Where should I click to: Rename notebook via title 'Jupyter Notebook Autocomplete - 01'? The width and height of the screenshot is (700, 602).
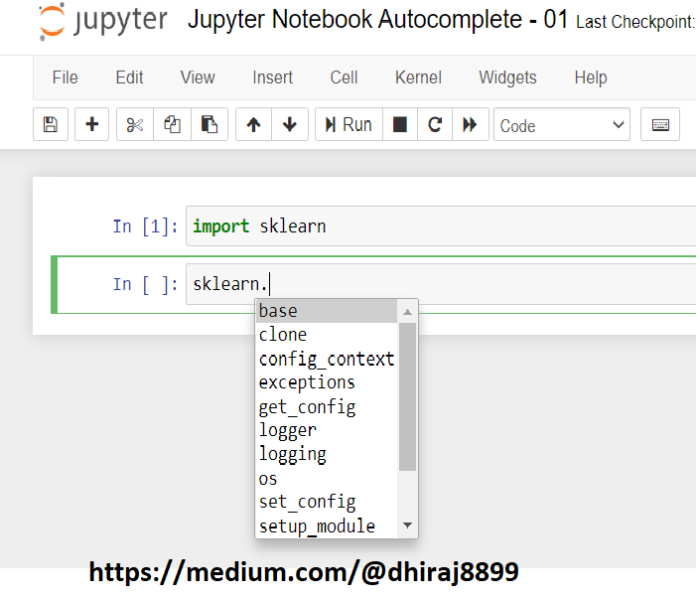(377, 20)
